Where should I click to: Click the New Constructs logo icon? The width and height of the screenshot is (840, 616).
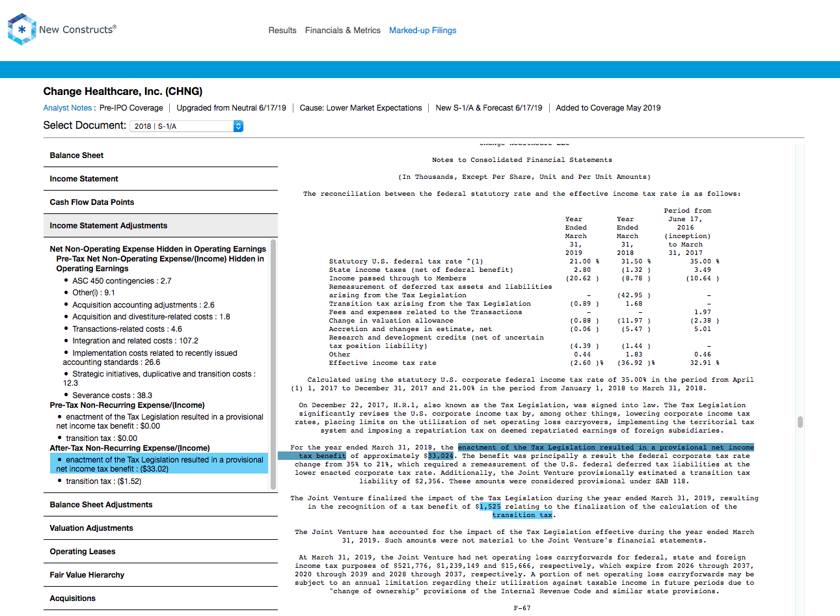[x=21, y=29]
